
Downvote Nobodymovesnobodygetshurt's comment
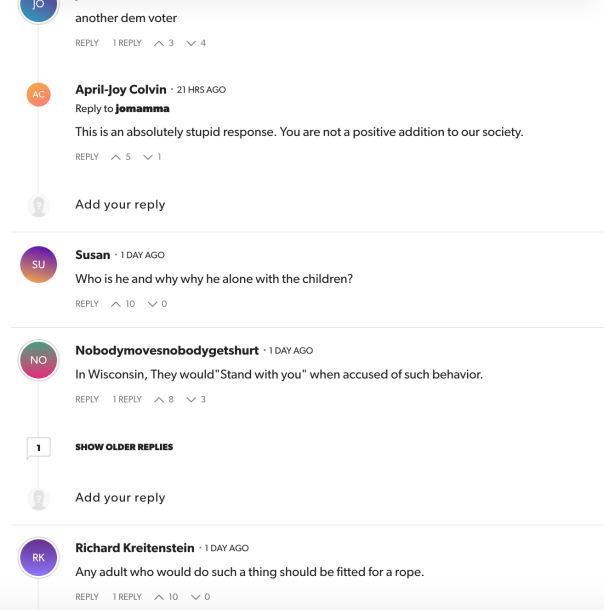pyautogui.click(x=191, y=400)
